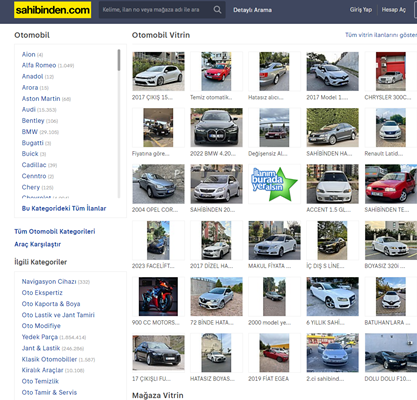Open Oto Ekspertiz category
Viewport: 417px width, 400px height.
tap(42, 293)
